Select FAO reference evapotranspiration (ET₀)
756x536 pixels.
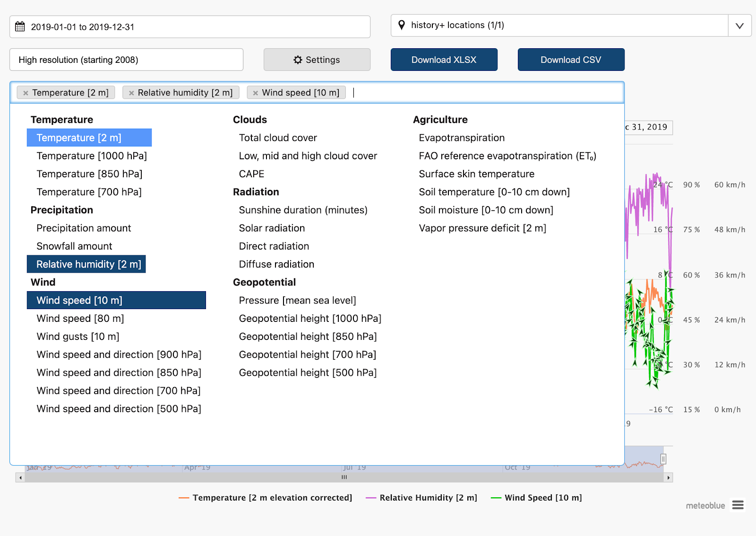[507, 156]
